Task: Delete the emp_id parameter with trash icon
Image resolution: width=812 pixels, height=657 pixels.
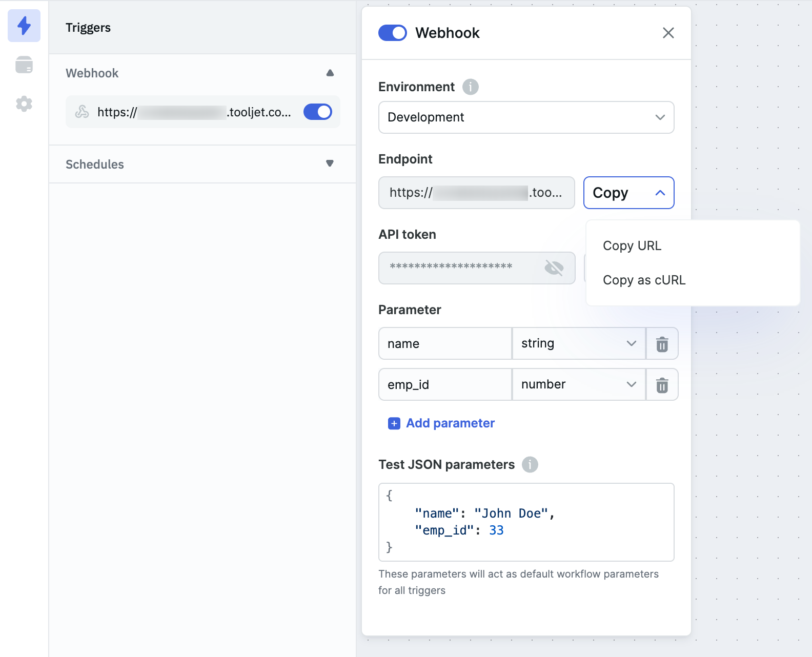Action: (x=662, y=385)
